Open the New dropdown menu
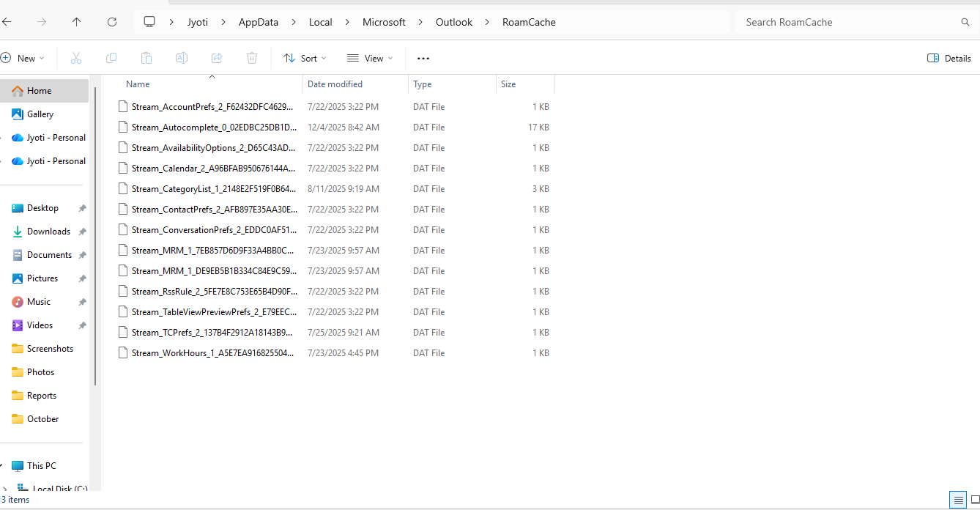Screen dimensions: 980x510 (23, 58)
